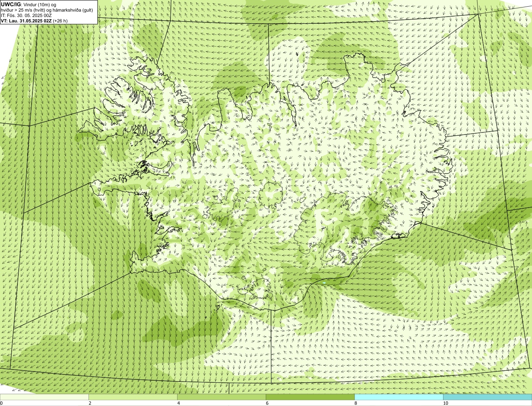Click the 4–6 m/s green legend segment
Image resolution: width=532 pixels, height=406 pixels.
pos(222,397)
